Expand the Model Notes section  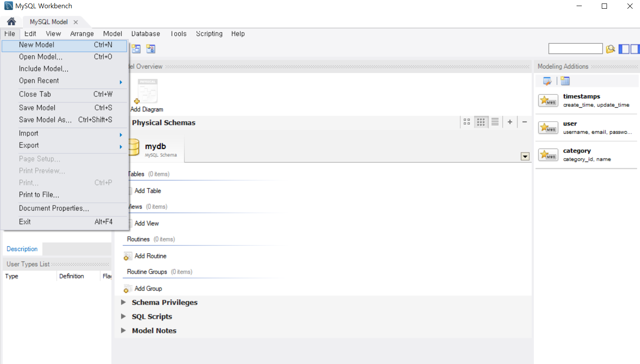(123, 331)
